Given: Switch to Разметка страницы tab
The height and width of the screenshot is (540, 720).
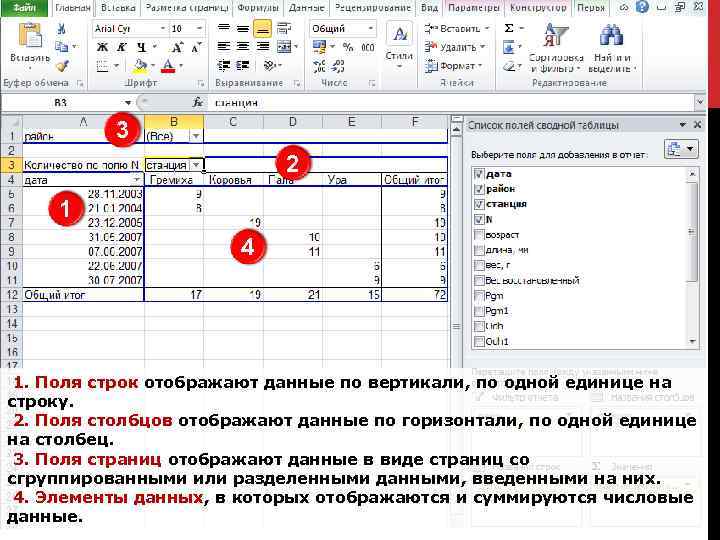Looking at the screenshot, I should [186, 8].
